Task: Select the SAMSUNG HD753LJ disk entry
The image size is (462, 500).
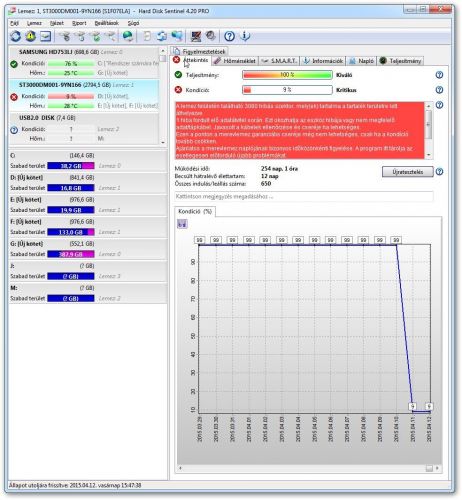Action: (84, 62)
